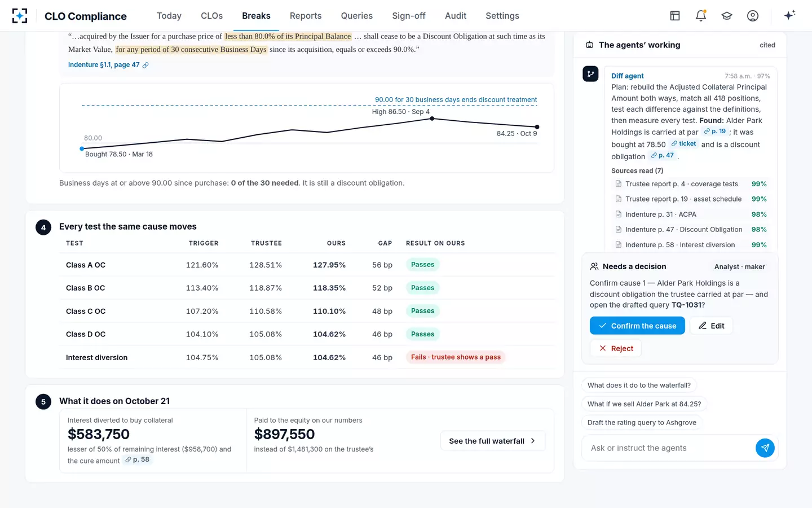This screenshot has width=812, height=508.
Task: Click the High 86.50 Sep 4 chart point
Action: 432,119
